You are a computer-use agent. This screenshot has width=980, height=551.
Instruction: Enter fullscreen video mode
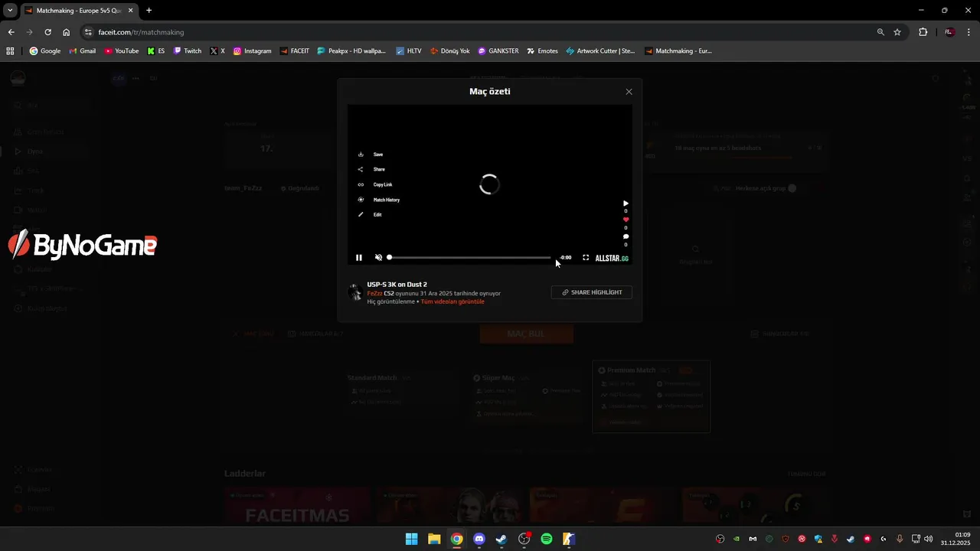click(586, 258)
